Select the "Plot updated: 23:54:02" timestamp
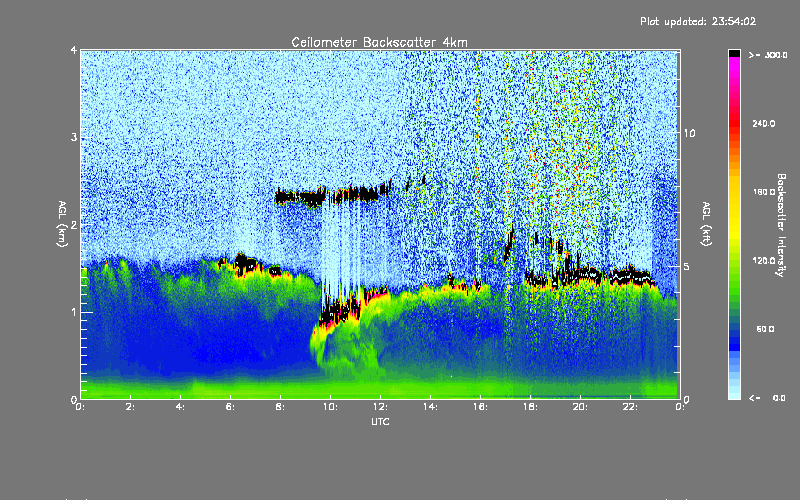The image size is (800, 500). coord(698,21)
